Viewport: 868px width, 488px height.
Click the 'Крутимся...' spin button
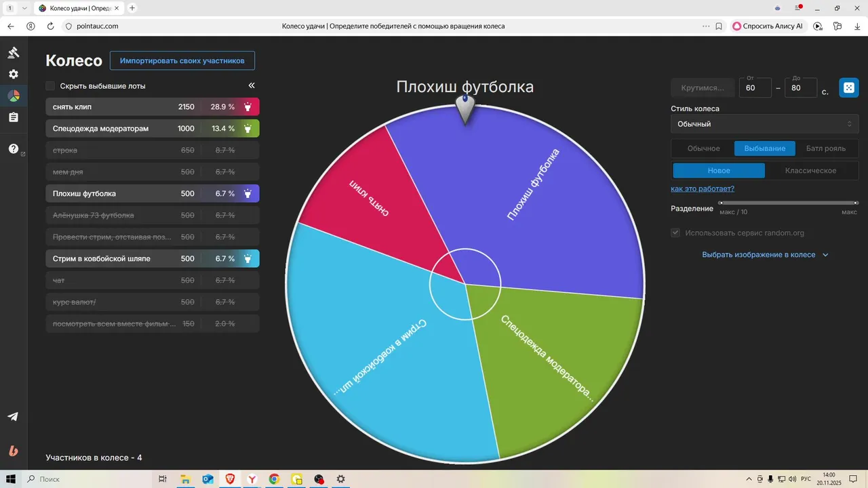(x=703, y=88)
